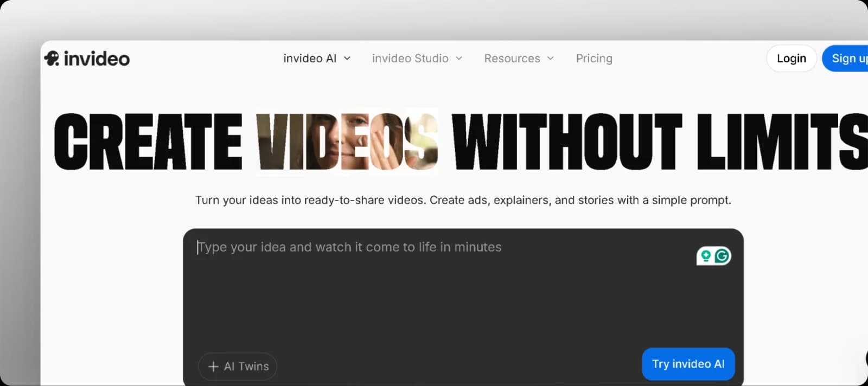
Task: Open the Resources dropdown menu
Action: tap(519, 59)
